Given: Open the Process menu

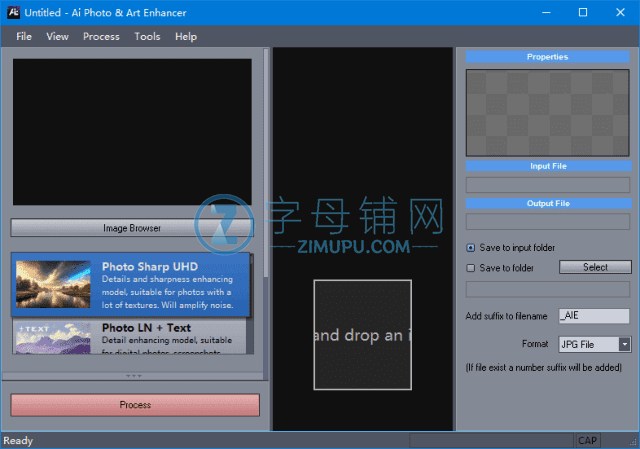Looking at the screenshot, I should pyautogui.click(x=101, y=36).
